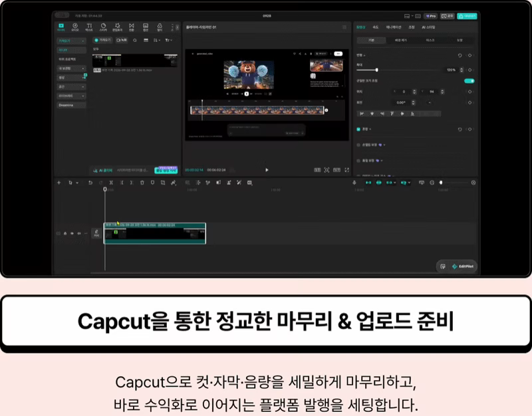
Task: Switch to the AI Style tab
Action: tap(428, 27)
